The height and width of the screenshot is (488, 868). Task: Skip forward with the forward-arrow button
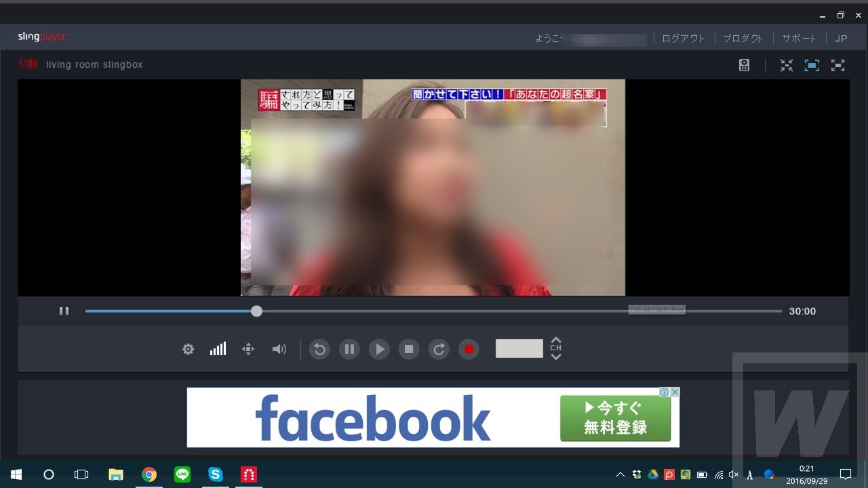pos(439,349)
